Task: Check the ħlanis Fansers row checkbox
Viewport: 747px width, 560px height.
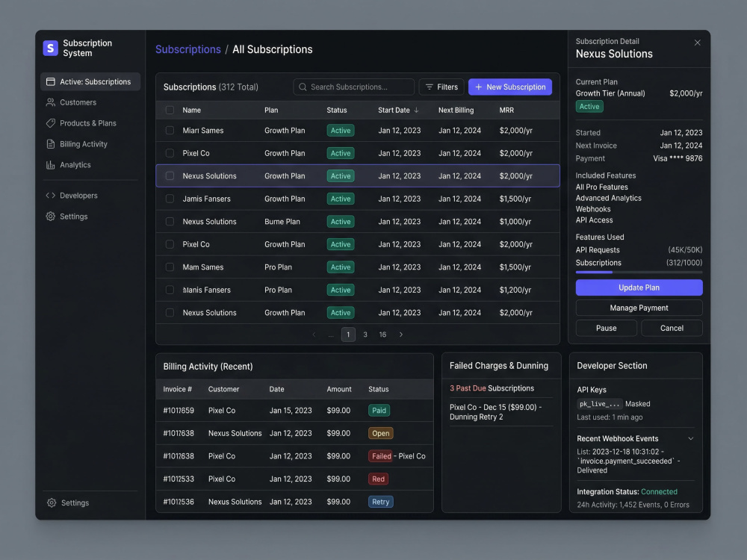Action: (x=170, y=290)
